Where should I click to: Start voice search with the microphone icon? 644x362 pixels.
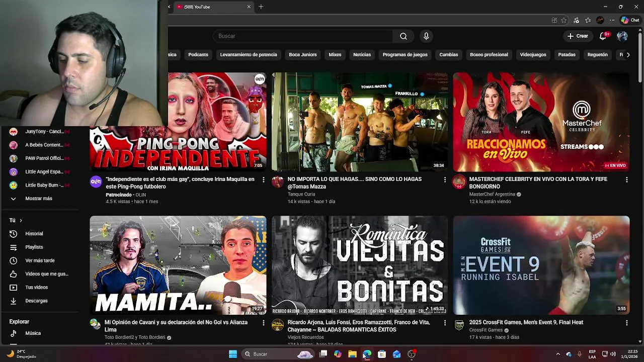426,36
